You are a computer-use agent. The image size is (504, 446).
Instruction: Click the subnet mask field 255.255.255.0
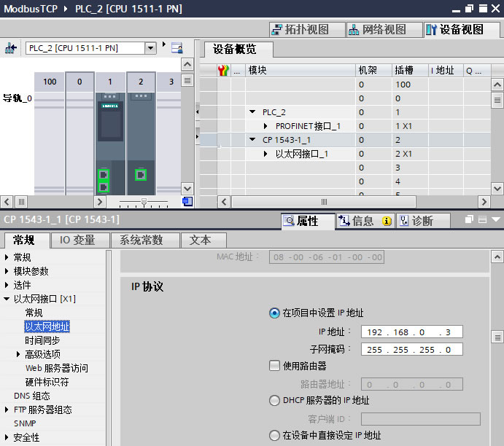412,349
